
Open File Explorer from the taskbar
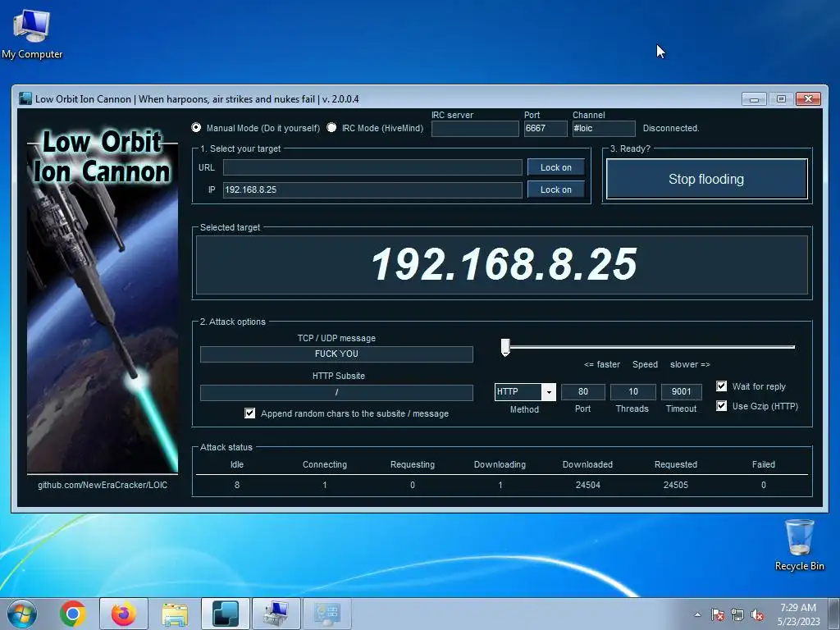click(x=175, y=614)
